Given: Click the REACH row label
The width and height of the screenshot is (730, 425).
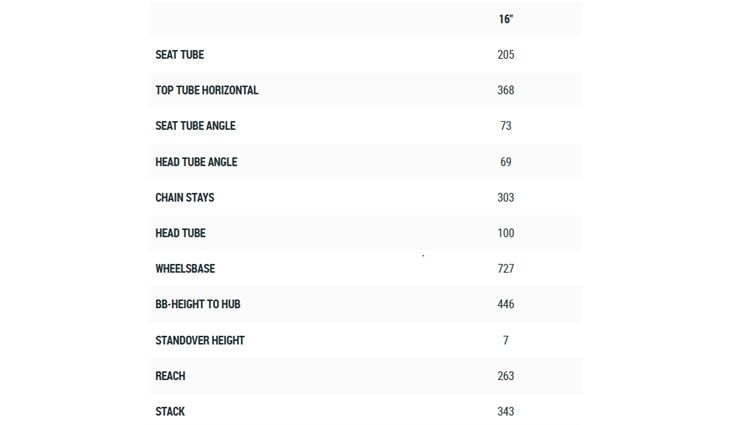Looking at the screenshot, I should 170,376.
